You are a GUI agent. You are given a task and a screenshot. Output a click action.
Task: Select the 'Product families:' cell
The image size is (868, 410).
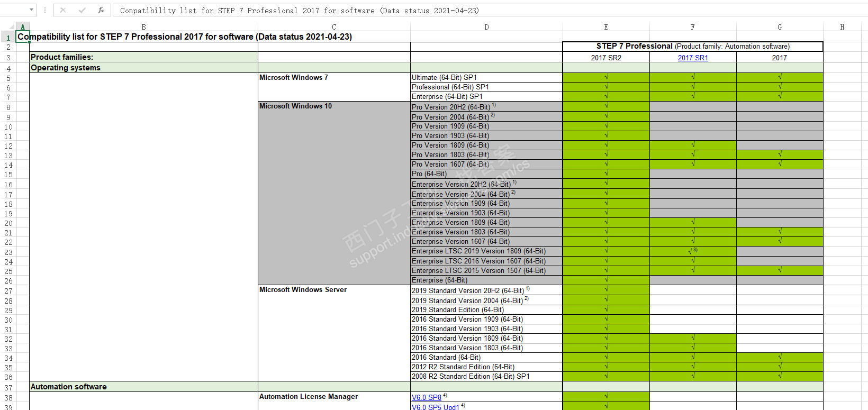click(143, 57)
